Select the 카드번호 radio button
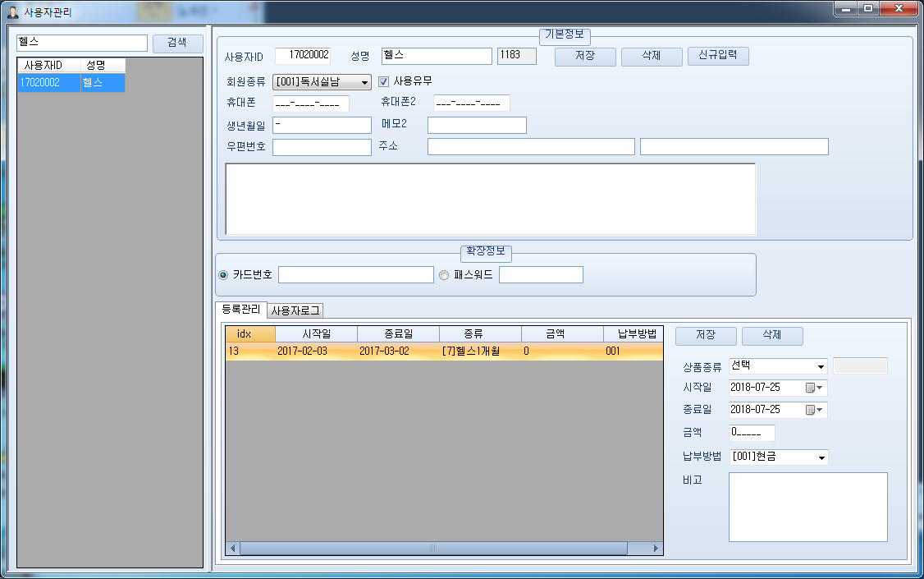924x579 pixels. 222,274
